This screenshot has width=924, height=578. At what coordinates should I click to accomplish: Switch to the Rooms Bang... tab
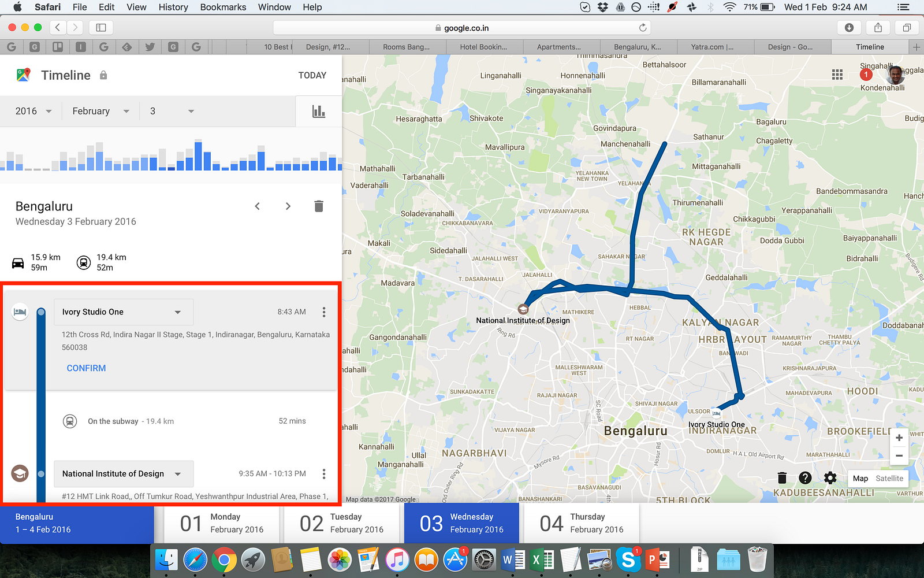407,47
